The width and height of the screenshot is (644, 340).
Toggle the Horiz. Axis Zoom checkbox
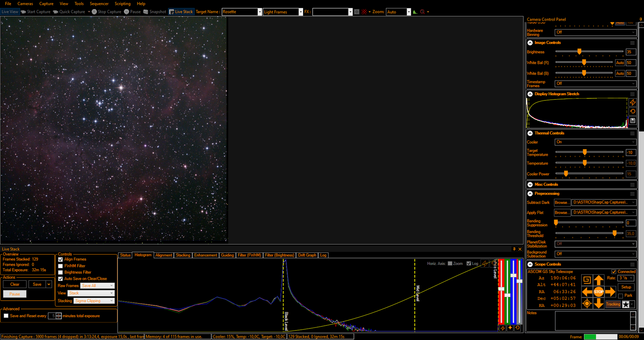pyautogui.click(x=450, y=264)
